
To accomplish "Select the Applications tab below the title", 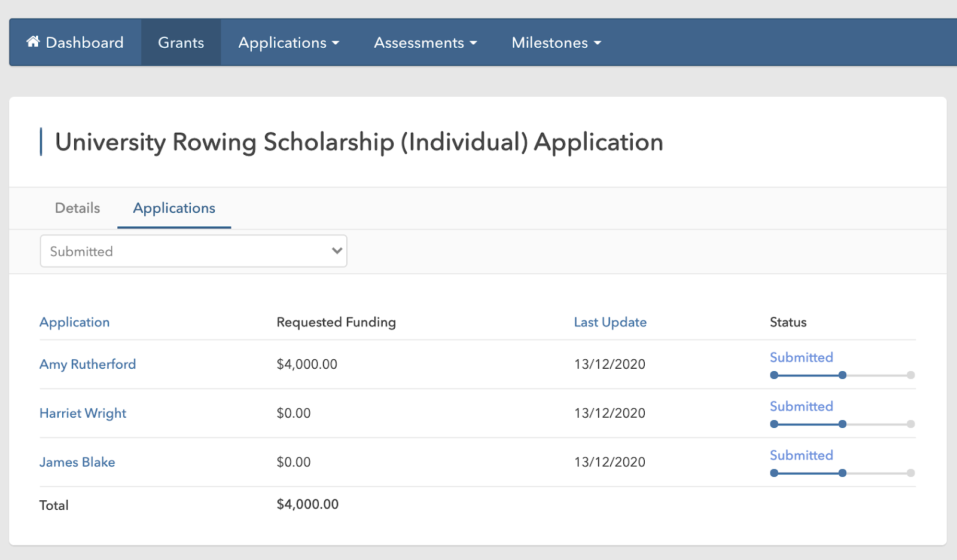I will point(174,208).
